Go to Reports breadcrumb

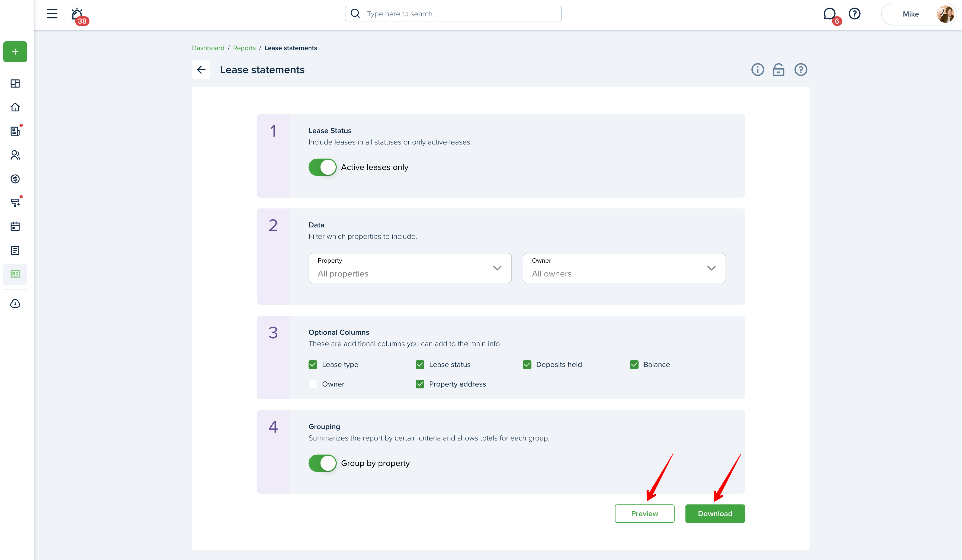[244, 48]
